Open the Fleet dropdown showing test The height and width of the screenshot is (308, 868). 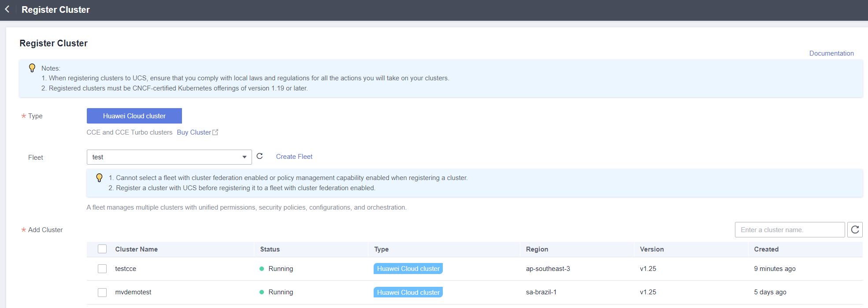169,157
